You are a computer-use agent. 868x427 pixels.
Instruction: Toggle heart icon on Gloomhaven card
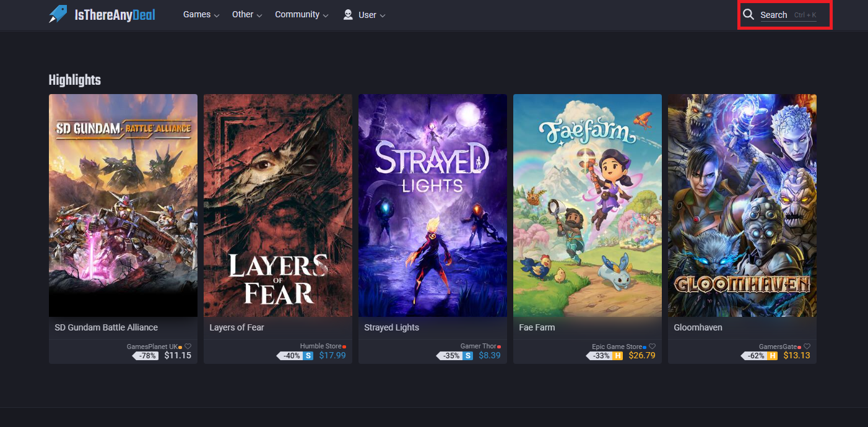tap(807, 347)
